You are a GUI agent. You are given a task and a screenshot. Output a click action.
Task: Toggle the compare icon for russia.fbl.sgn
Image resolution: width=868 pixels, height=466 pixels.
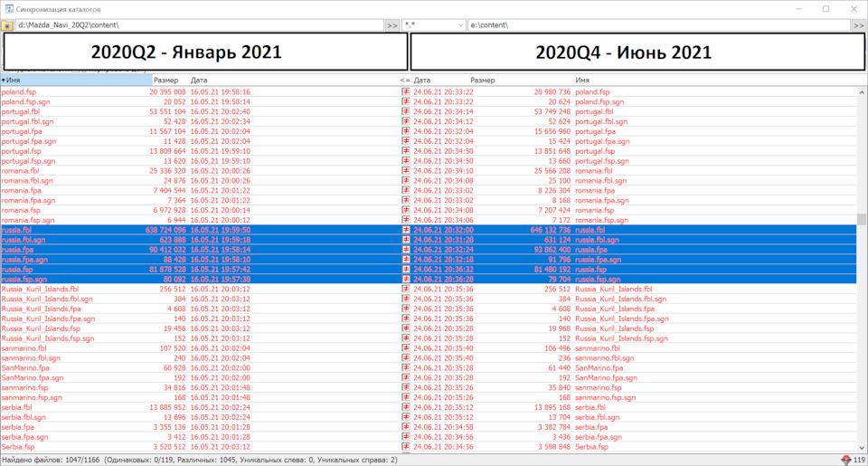click(406, 240)
